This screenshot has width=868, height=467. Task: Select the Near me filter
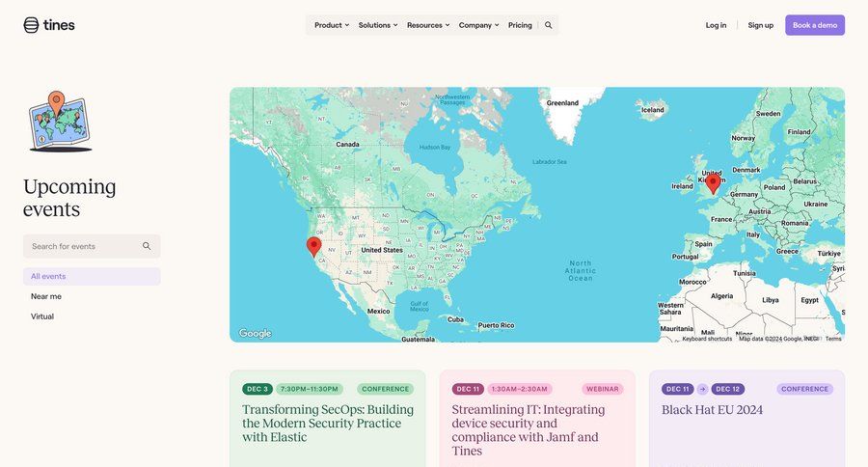coord(46,296)
